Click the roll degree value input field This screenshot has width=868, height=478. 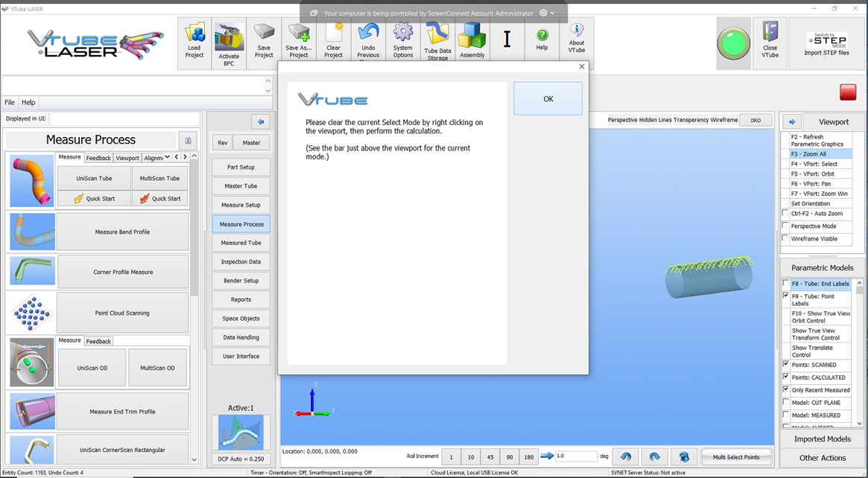576,456
